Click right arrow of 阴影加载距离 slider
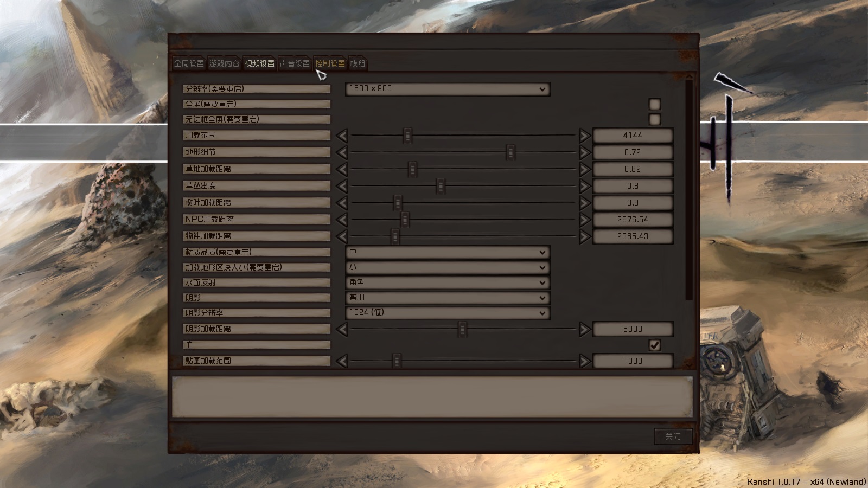868x488 pixels. (x=584, y=329)
